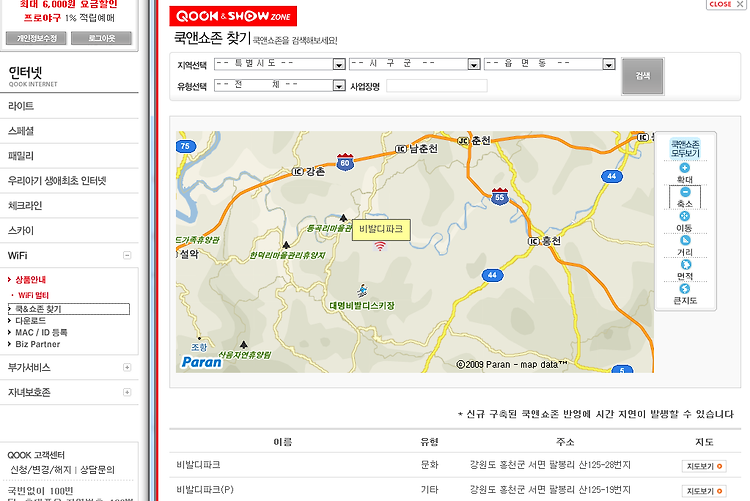Select the distance (거리) measuring tool
750x501 pixels.
click(x=685, y=240)
